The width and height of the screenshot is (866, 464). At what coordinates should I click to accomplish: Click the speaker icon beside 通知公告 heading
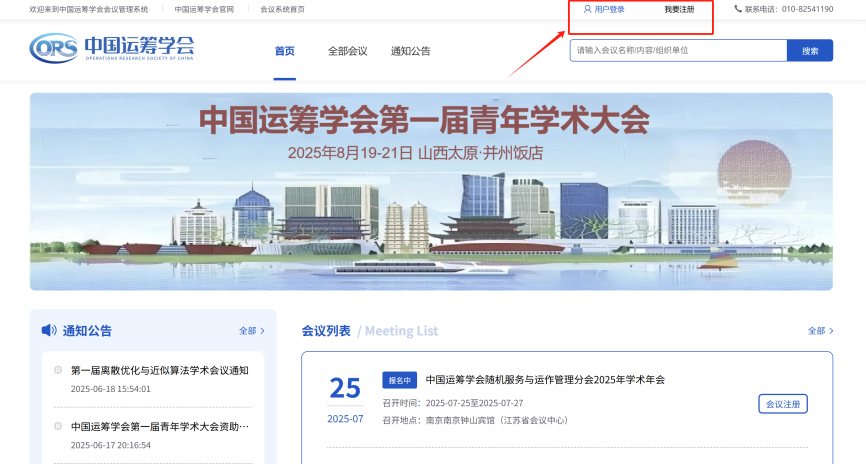point(49,330)
